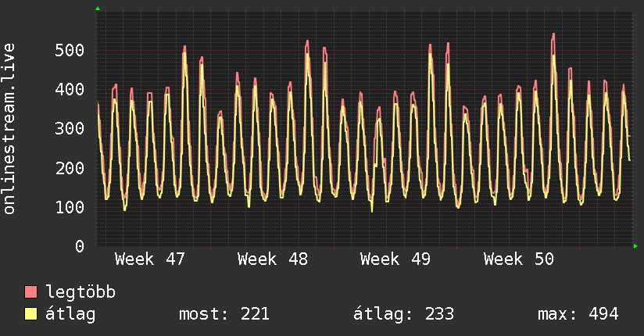
Task: Click the 'most: 221' value
Action: coord(224,314)
